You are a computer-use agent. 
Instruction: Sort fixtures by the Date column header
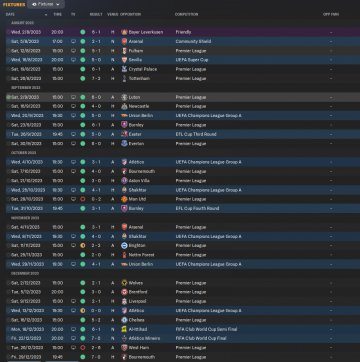coord(10,14)
